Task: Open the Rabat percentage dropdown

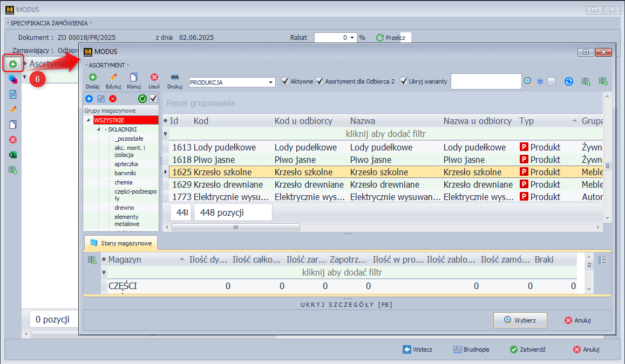Action: [x=352, y=38]
